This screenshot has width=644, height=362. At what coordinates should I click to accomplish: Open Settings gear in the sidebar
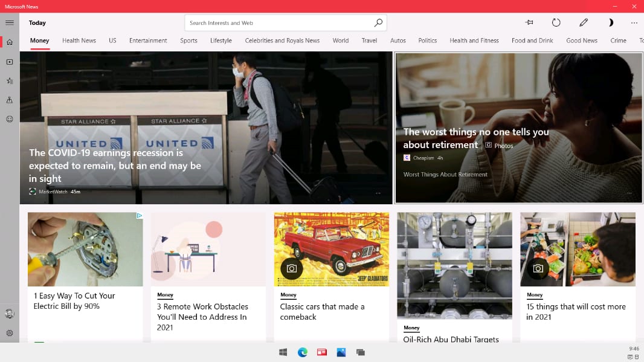point(10,333)
